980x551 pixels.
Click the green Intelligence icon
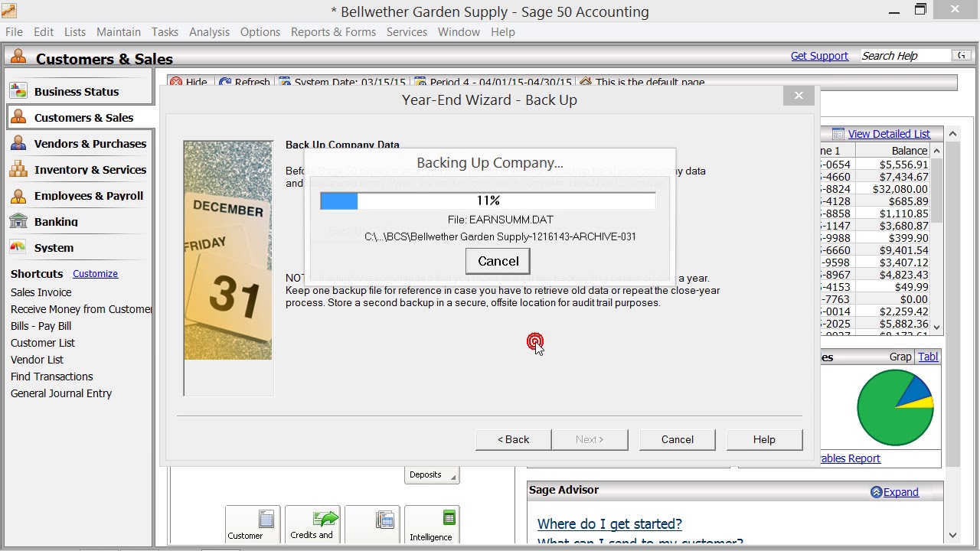click(449, 519)
